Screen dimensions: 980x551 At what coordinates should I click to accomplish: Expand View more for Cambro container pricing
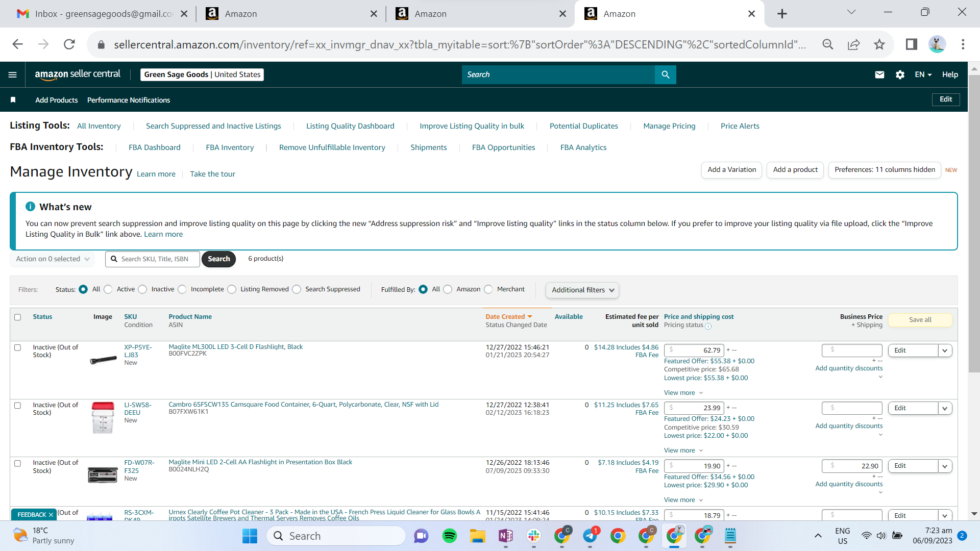tap(683, 450)
